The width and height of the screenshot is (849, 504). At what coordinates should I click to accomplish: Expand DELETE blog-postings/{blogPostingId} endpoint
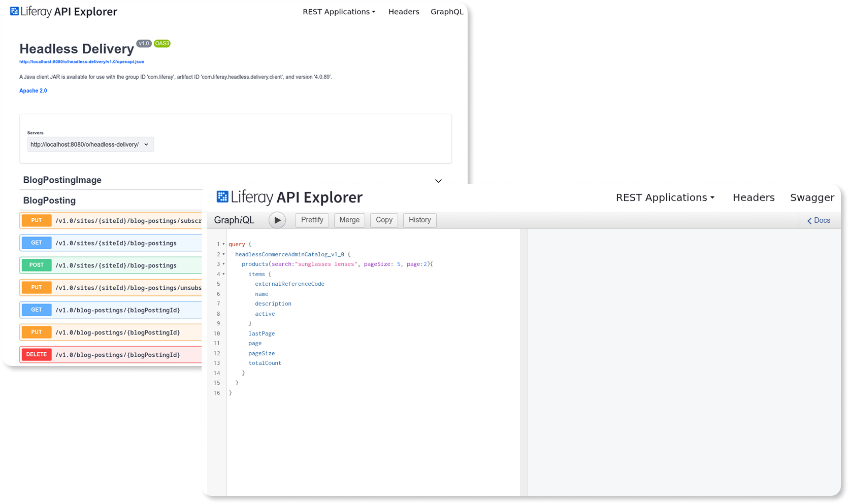pyautogui.click(x=111, y=355)
